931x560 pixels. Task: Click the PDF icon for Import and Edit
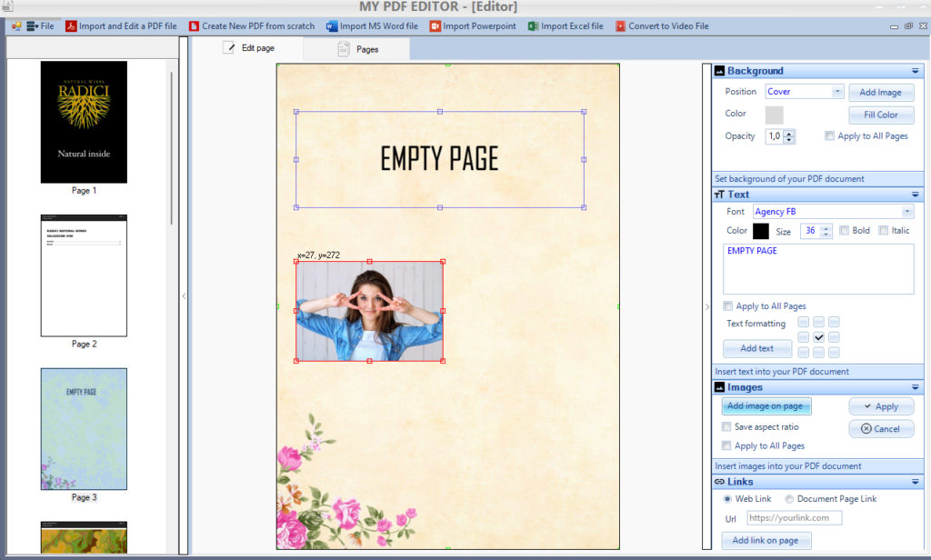(x=71, y=26)
